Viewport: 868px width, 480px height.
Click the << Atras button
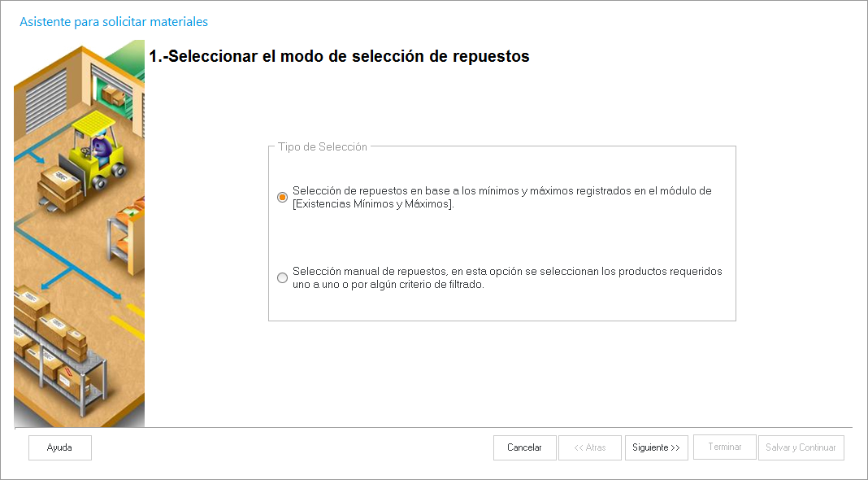click(x=590, y=447)
